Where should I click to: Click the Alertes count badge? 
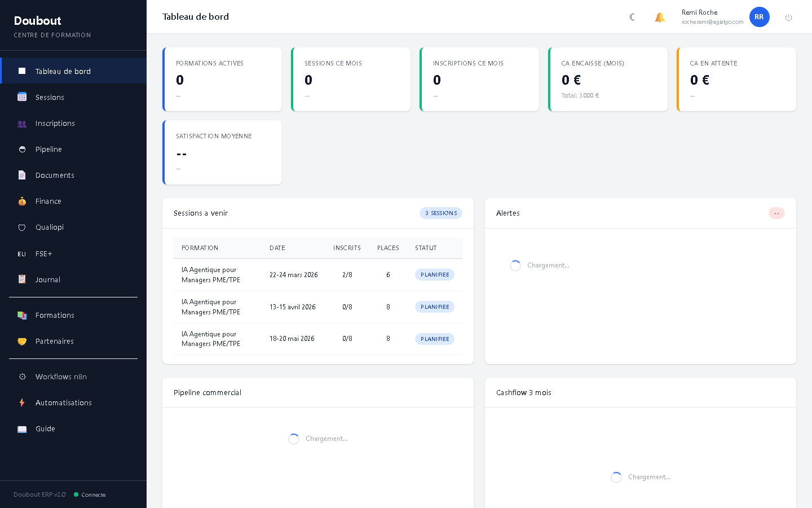coord(776,213)
